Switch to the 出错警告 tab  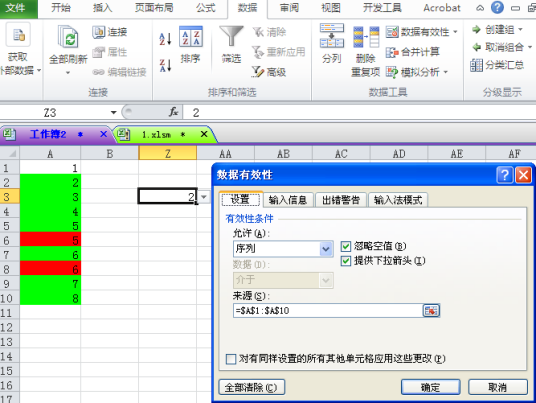(x=341, y=200)
